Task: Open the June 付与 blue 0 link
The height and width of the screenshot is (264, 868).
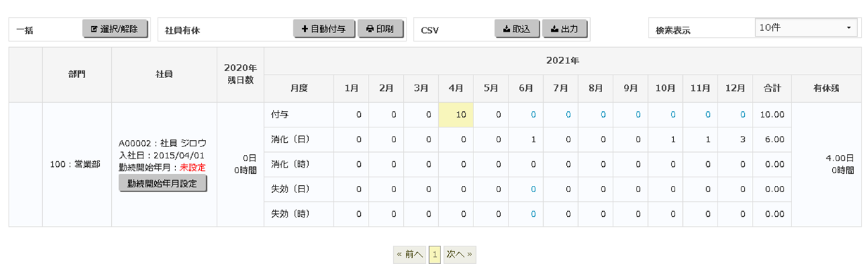Action: tap(533, 115)
